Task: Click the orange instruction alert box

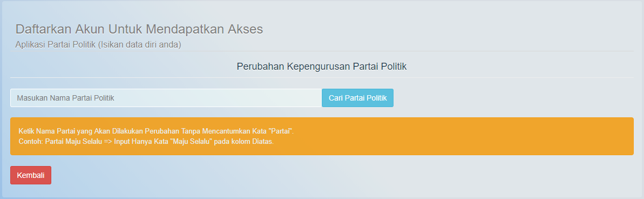Action: click(322, 136)
